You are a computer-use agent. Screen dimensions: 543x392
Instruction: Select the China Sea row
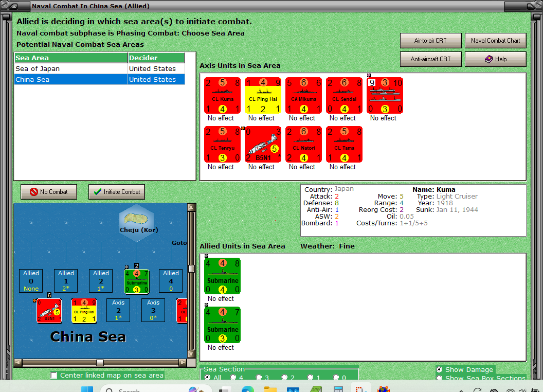(x=100, y=79)
